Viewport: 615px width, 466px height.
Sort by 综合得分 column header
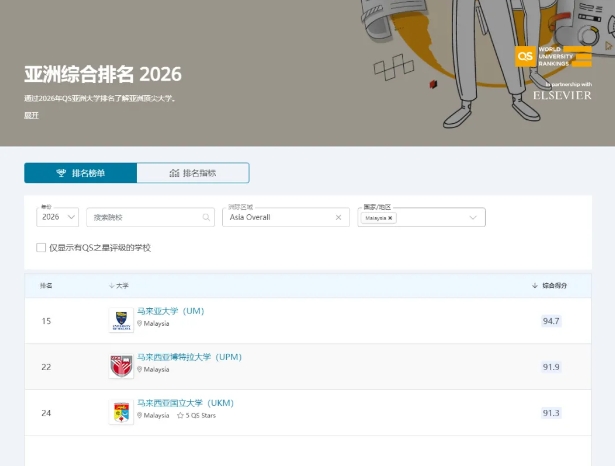pos(549,286)
